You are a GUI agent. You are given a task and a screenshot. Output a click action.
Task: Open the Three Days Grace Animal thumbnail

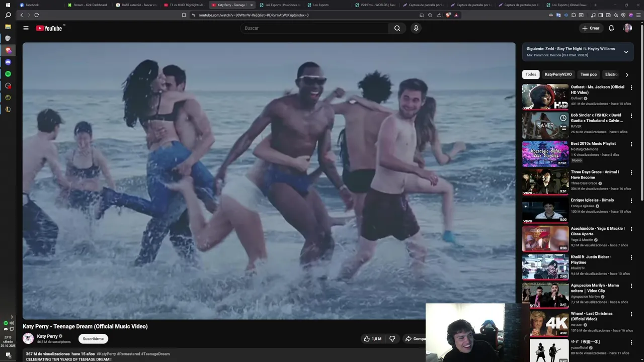coord(545,182)
